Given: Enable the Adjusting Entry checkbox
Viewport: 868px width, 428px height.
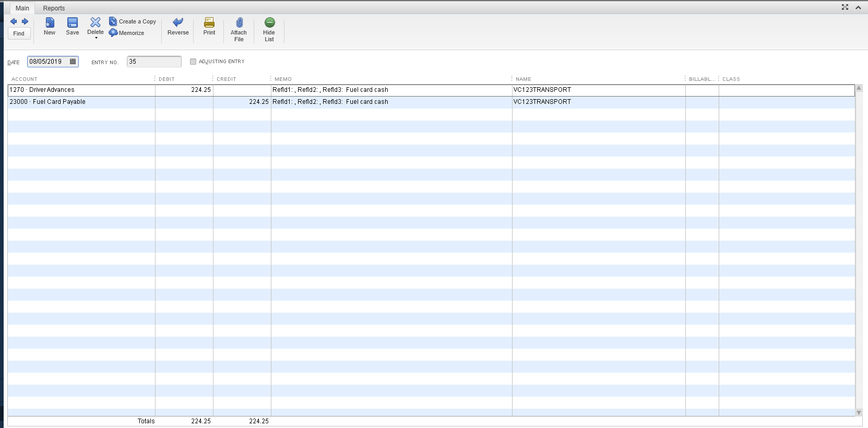Looking at the screenshot, I should (x=193, y=62).
